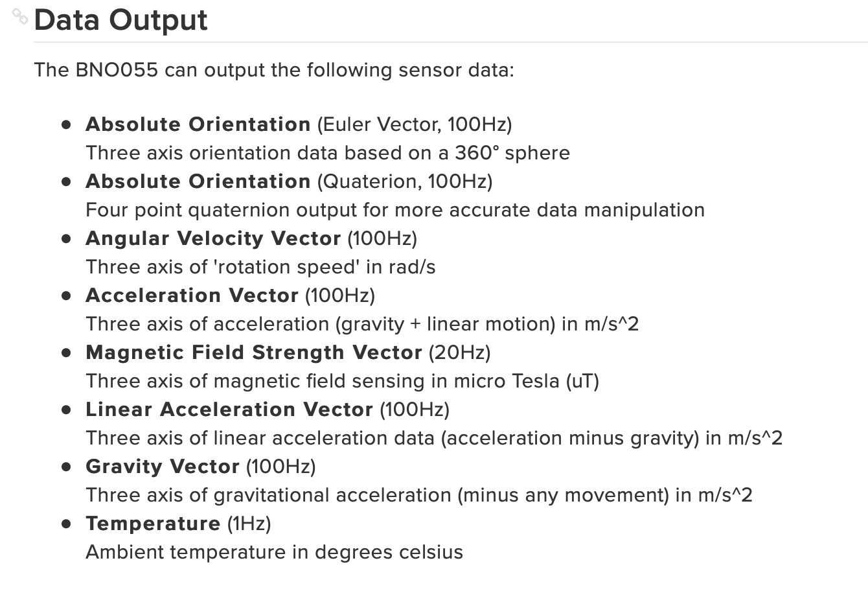Select the Linear Acceleration Vector label
This screenshot has height=591, width=868.
click(229, 410)
